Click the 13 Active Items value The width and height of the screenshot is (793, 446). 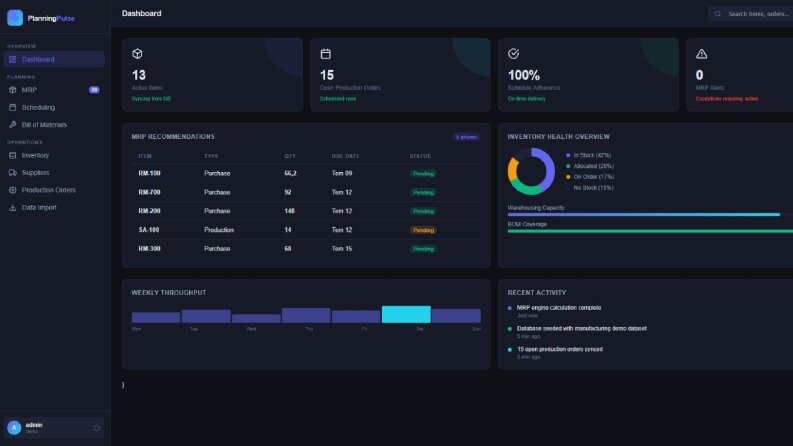tap(139, 75)
